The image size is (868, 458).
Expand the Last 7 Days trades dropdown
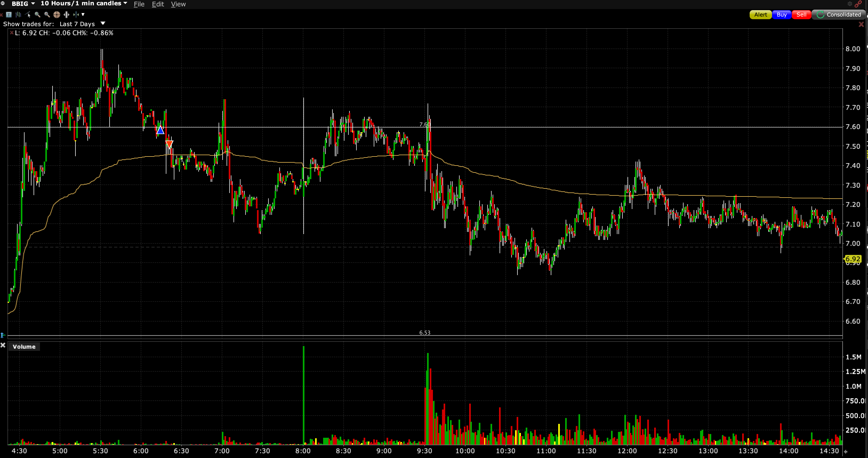click(x=103, y=23)
